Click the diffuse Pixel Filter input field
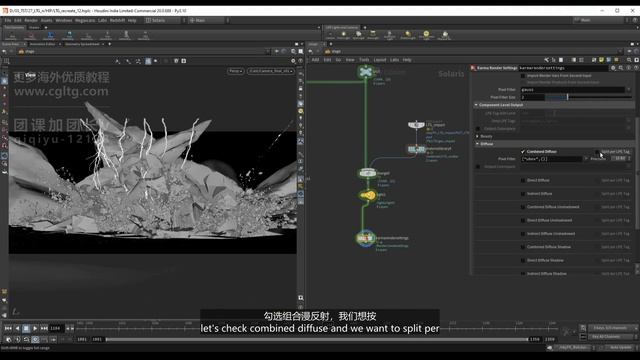The width and height of the screenshot is (640, 360). [x=551, y=159]
